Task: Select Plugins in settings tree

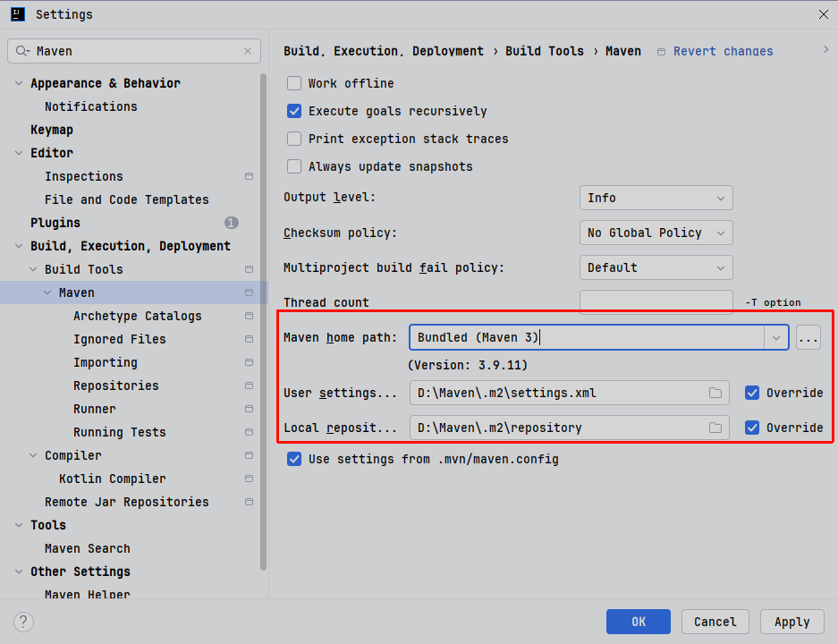Action: point(55,223)
